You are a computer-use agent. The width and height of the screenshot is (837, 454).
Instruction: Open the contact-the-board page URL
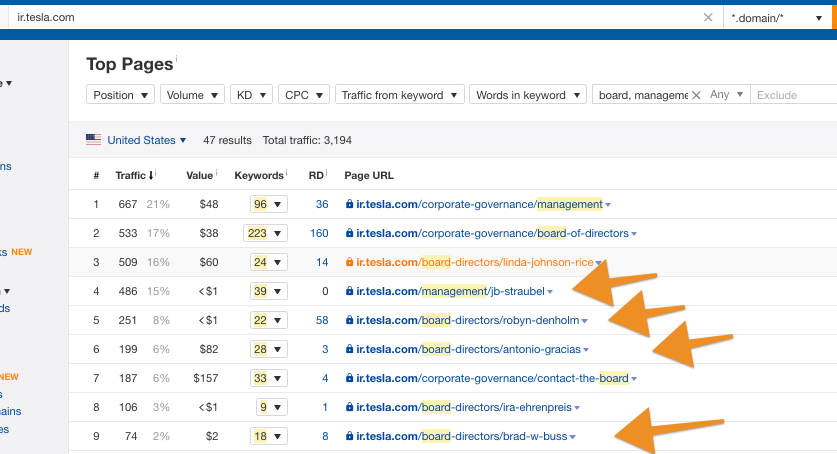click(x=492, y=378)
